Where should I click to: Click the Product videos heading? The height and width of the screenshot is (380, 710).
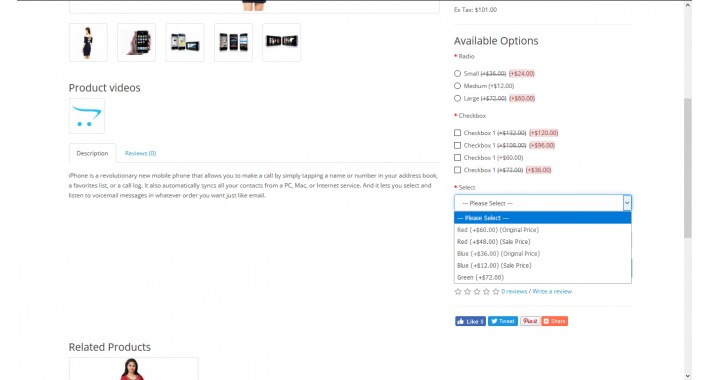tap(105, 88)
